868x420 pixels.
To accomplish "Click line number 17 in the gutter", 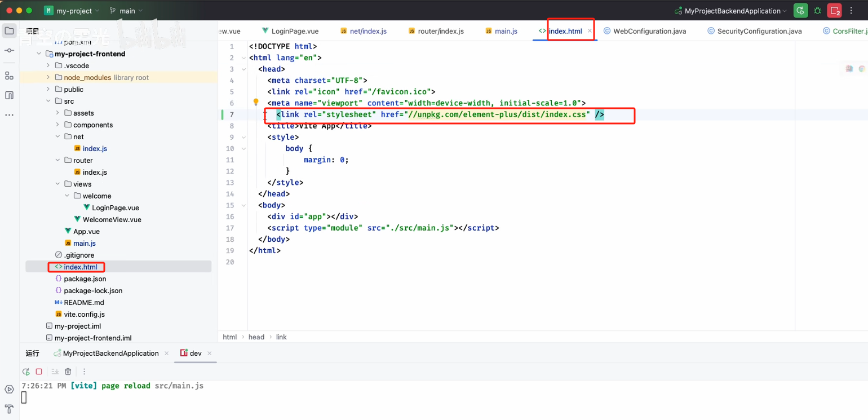I will point(230,228).
